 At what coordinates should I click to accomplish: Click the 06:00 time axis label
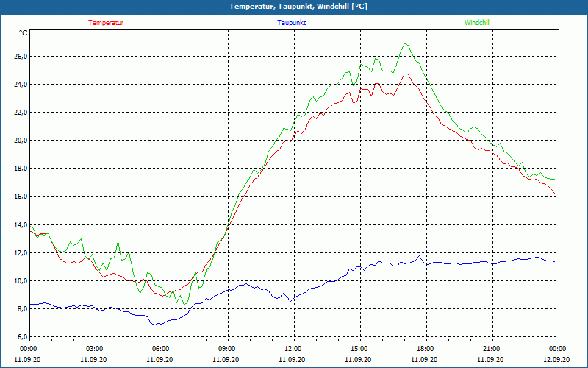(x=160, y=349)
